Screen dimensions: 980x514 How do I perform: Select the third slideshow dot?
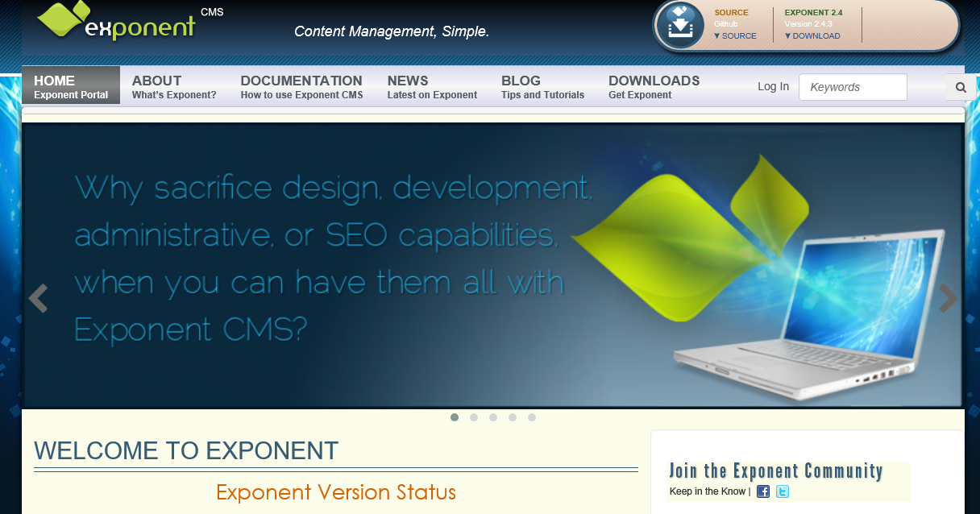coord(493,417)
